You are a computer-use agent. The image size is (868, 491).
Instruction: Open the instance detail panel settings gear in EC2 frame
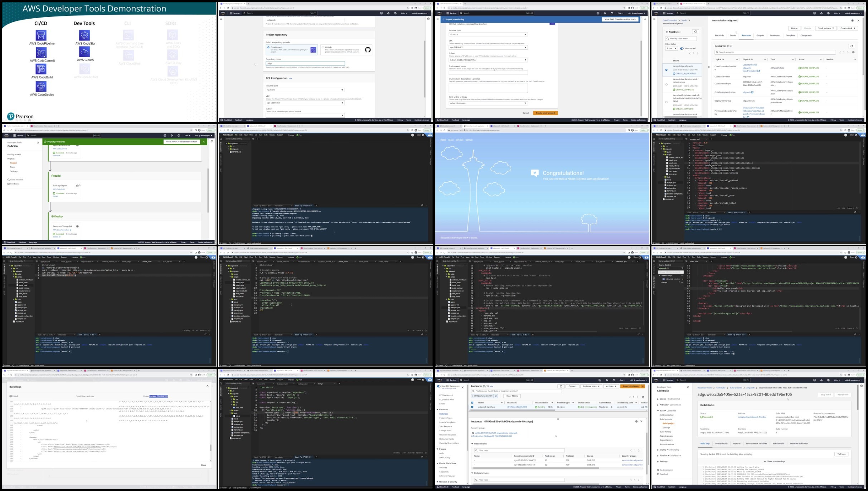pos(636,421)
